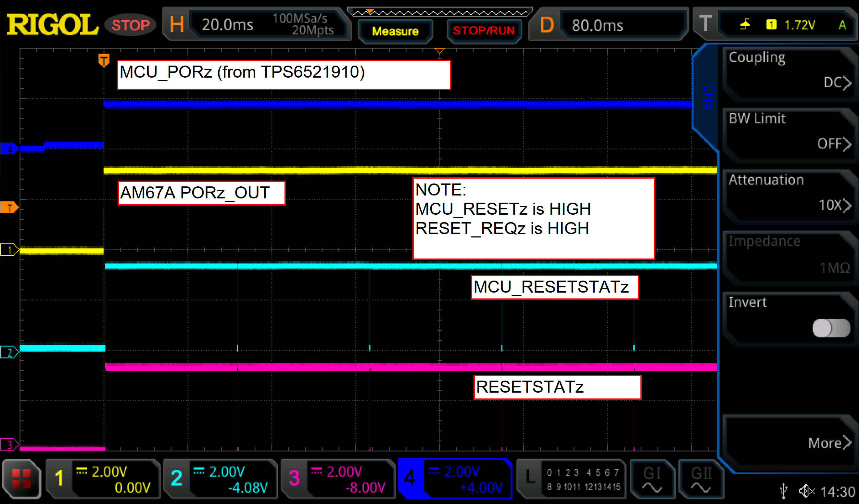Click the GII waveform generator icon
This screenshot has height=504, width=859.
[x=701, y=478]
